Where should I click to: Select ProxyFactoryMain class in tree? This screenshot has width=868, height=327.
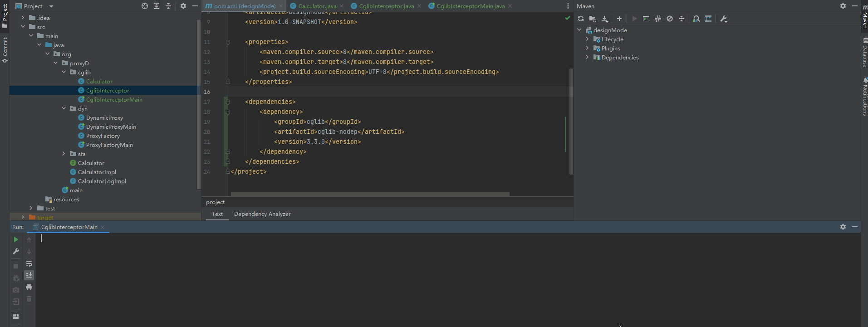pos(109,145)
